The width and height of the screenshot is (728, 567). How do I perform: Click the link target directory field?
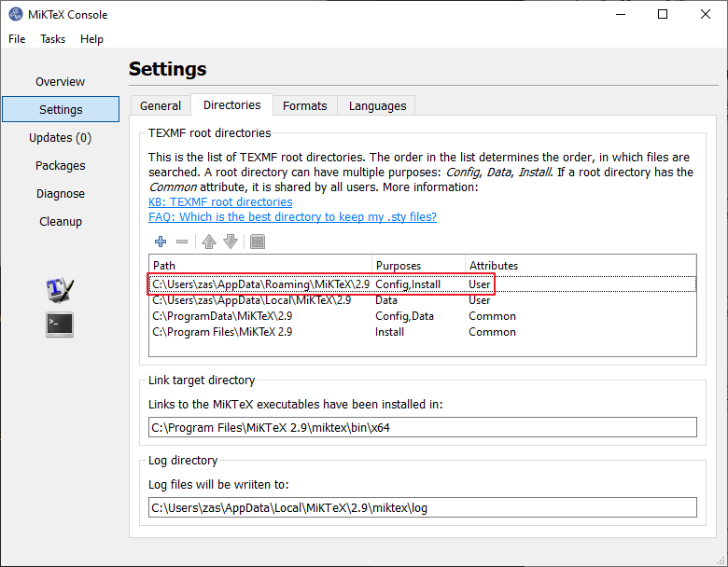tap(423, 427)
